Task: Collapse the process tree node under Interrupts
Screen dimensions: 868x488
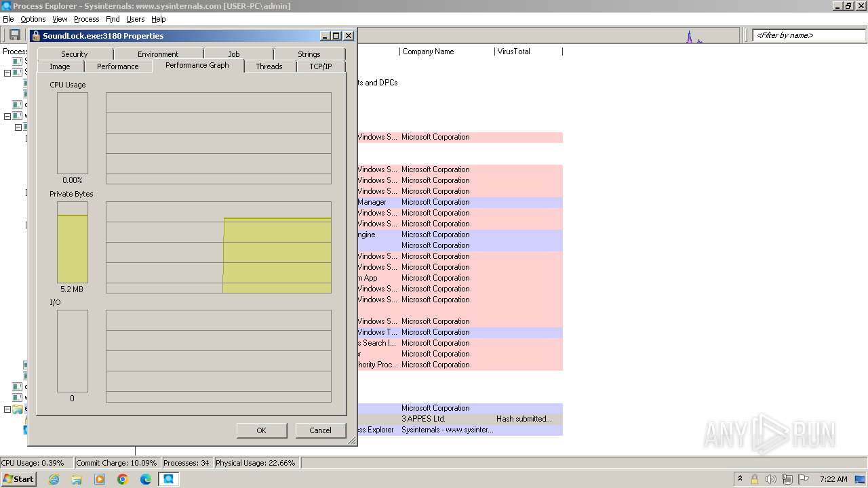Action: 7,116
